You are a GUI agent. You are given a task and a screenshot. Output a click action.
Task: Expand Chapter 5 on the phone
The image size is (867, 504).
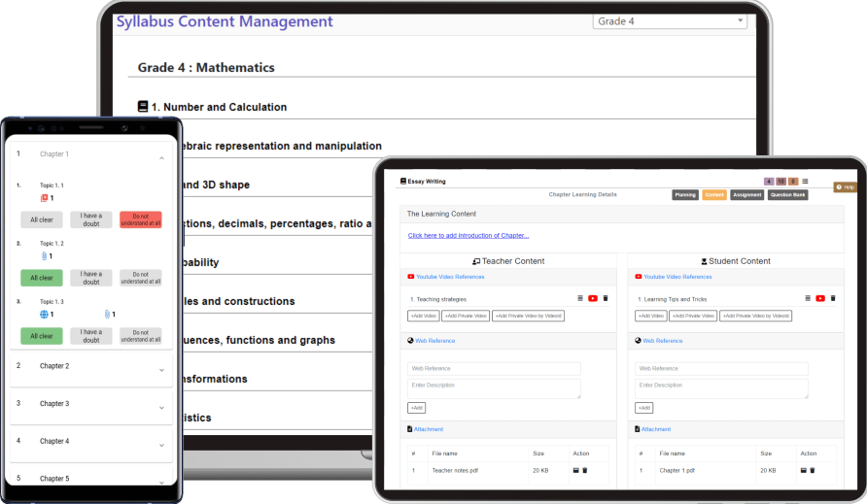coord(161,482)
